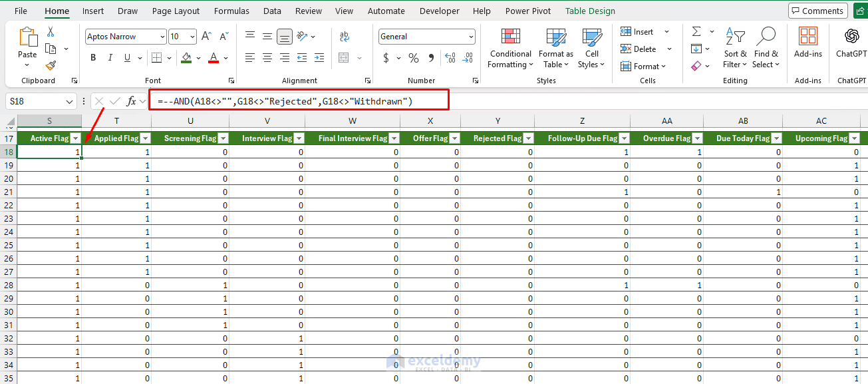Apply Percent Style format

click(x=414, y=58)
